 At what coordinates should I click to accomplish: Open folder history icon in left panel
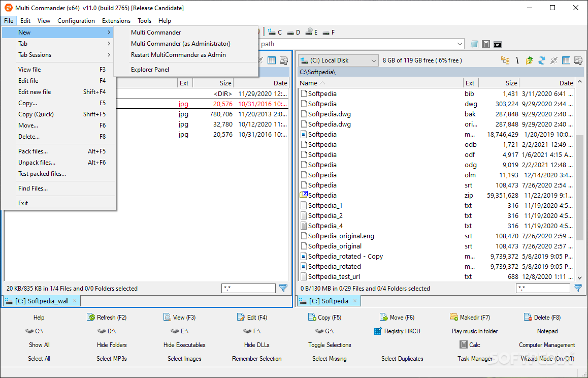coord(284,60)
